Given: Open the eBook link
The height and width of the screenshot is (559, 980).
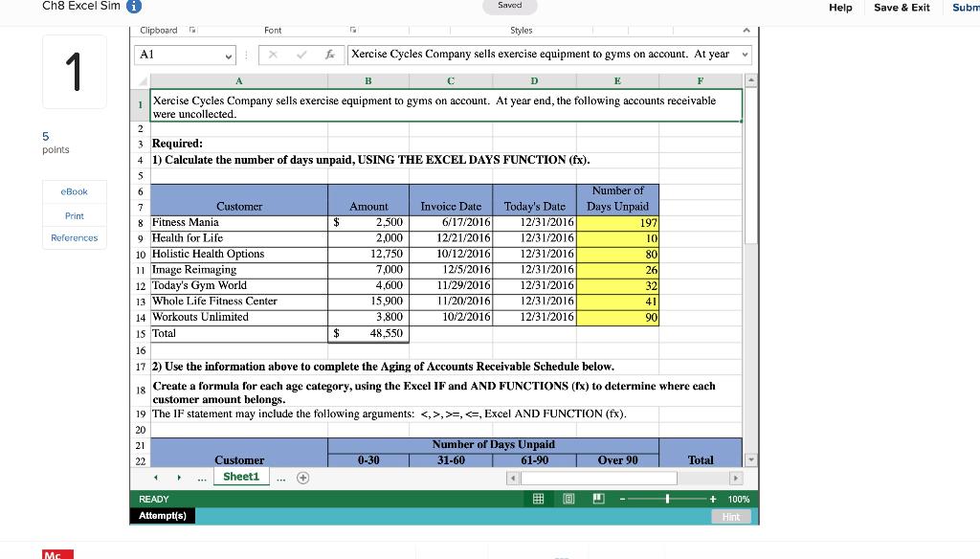Looking at the screenshot, I should pos(74,191).
